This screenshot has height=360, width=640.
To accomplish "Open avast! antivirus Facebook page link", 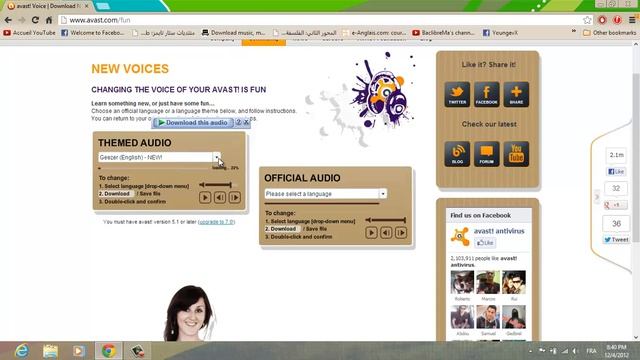I will [499, 231].
